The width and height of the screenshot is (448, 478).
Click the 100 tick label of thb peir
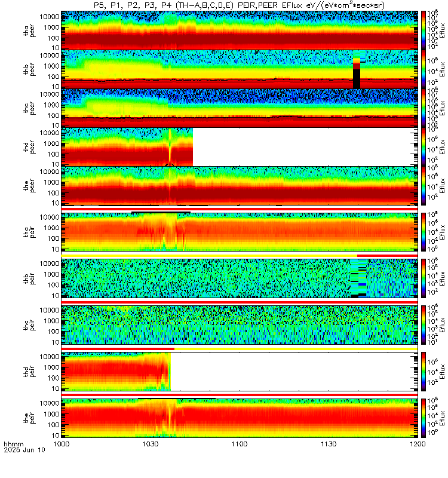click(54, 285)
